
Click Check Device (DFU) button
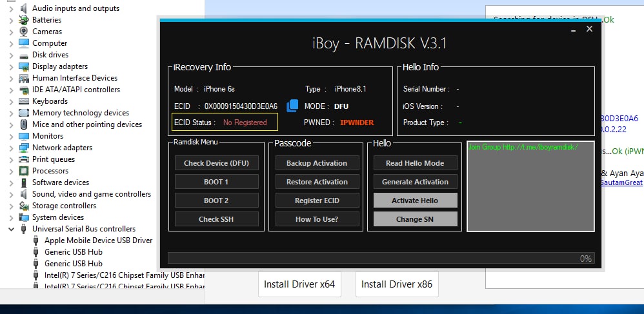pyautogui.click(x=216, y=163)
